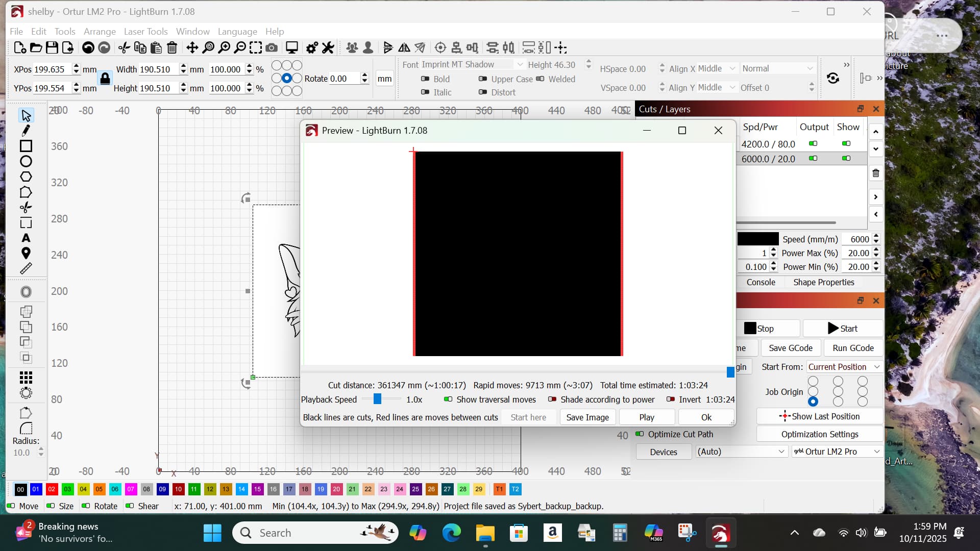Toggle Optimize Cut Path switch
The image size is (980, 551).
tap(640, 434)
